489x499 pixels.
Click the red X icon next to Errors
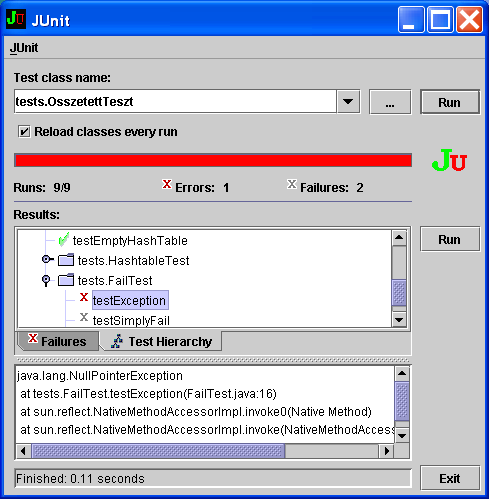pos(167,184)
